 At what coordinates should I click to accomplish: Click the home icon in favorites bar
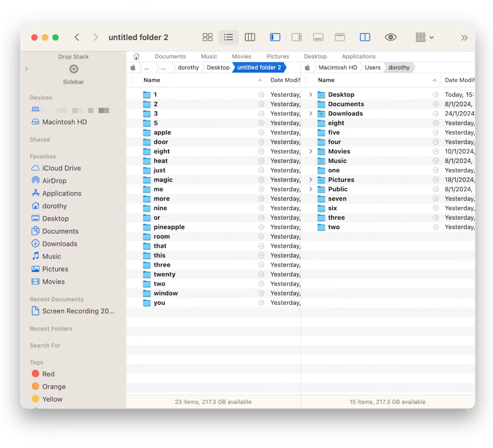136,57
